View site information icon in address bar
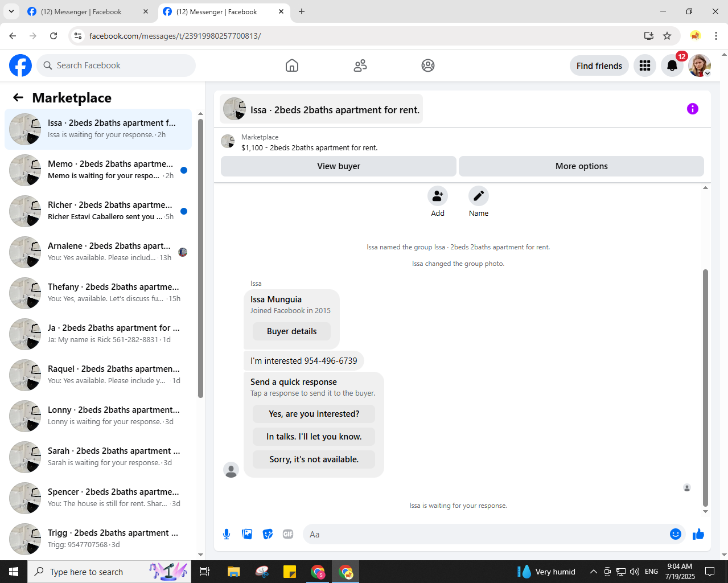The image size is (728, 583). (x=78, y=36)
